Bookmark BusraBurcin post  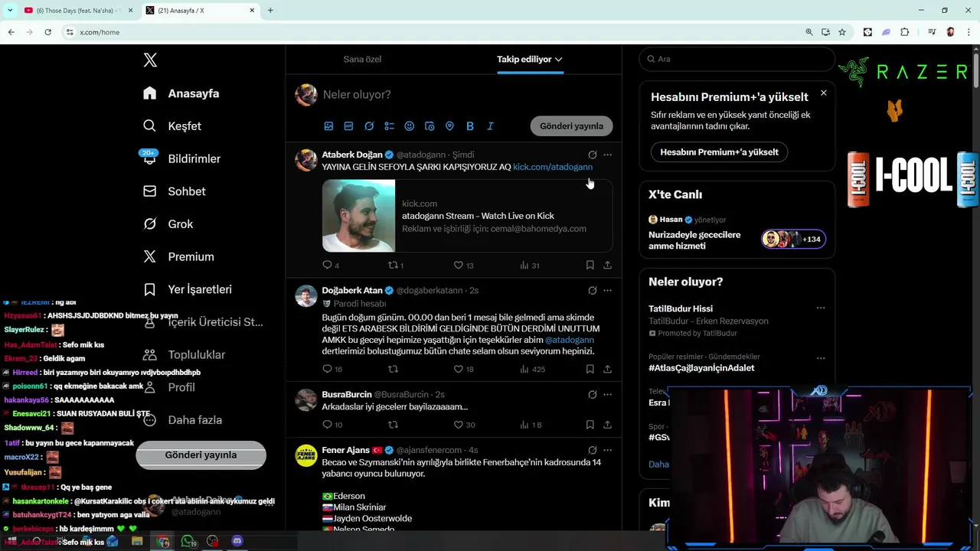(590, 425)
